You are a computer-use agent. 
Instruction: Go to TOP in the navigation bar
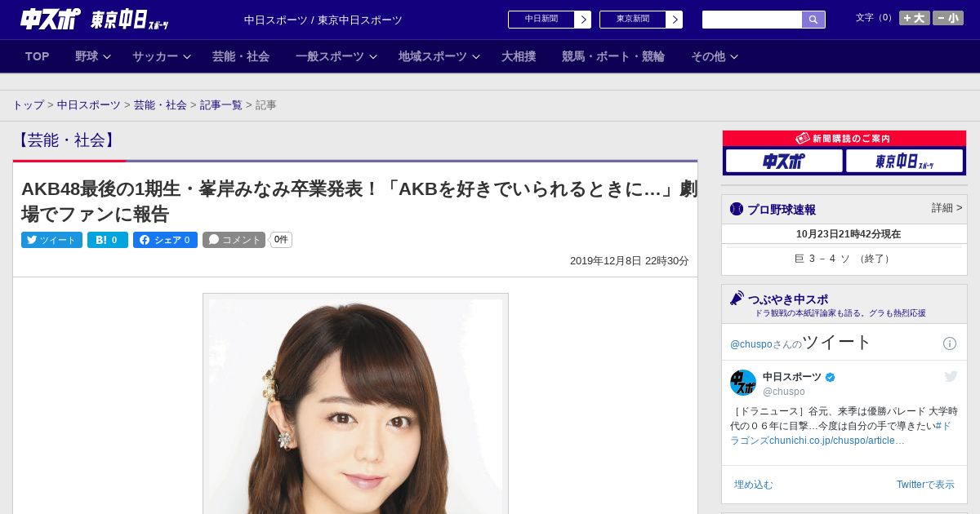[38, 56]
